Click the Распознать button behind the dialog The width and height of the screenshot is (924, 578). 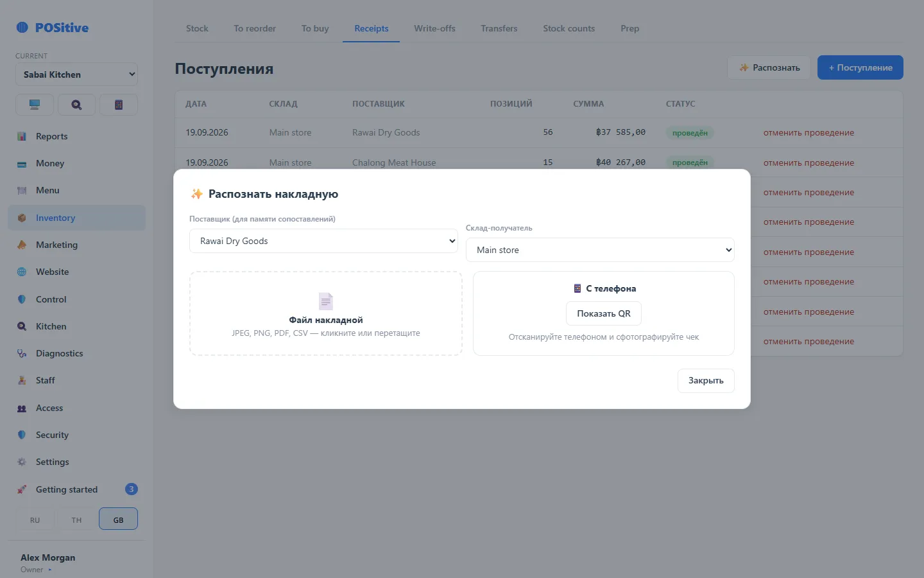coord(769,67)
